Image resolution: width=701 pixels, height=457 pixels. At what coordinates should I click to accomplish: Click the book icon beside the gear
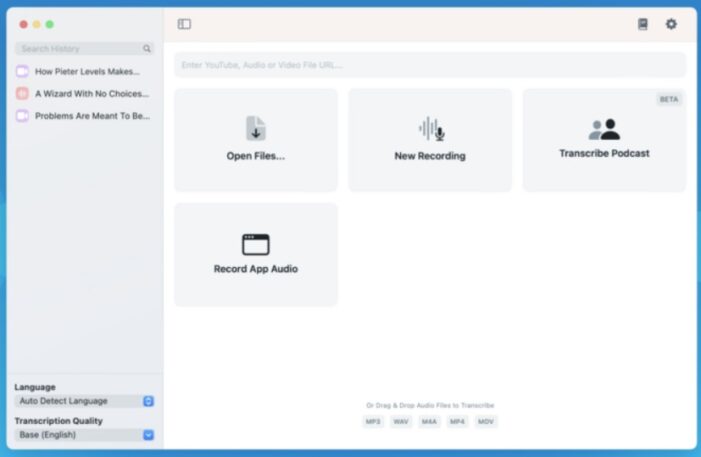coord(643,24)
